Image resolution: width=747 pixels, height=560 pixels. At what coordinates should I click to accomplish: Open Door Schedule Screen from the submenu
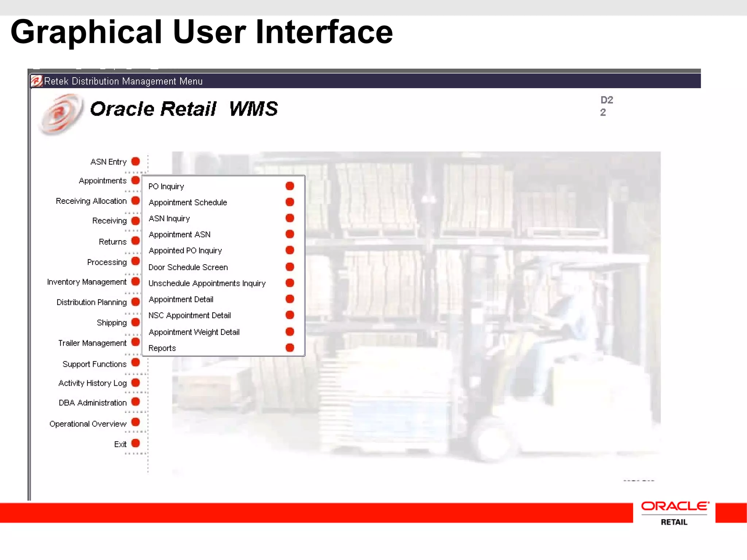tap(188, 268)
